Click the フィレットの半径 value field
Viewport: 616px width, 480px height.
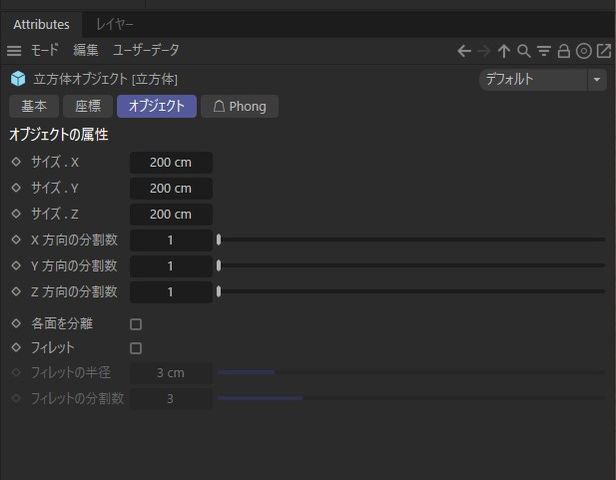click(x=171, y=373)
